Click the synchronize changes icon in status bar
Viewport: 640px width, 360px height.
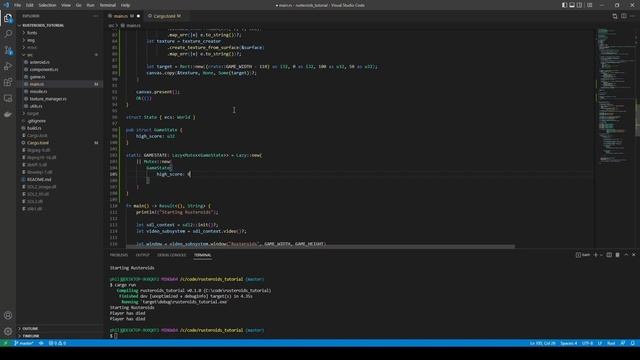[x=41, y=343]
